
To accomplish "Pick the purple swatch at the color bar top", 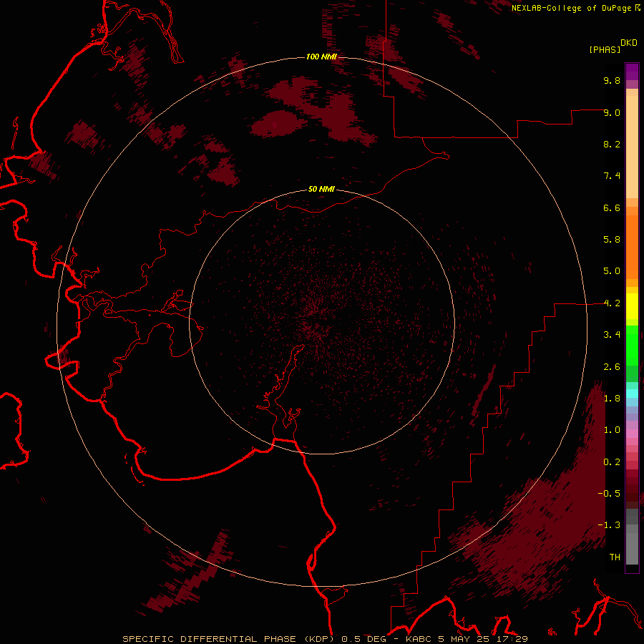I will click(x=632, y=70).
